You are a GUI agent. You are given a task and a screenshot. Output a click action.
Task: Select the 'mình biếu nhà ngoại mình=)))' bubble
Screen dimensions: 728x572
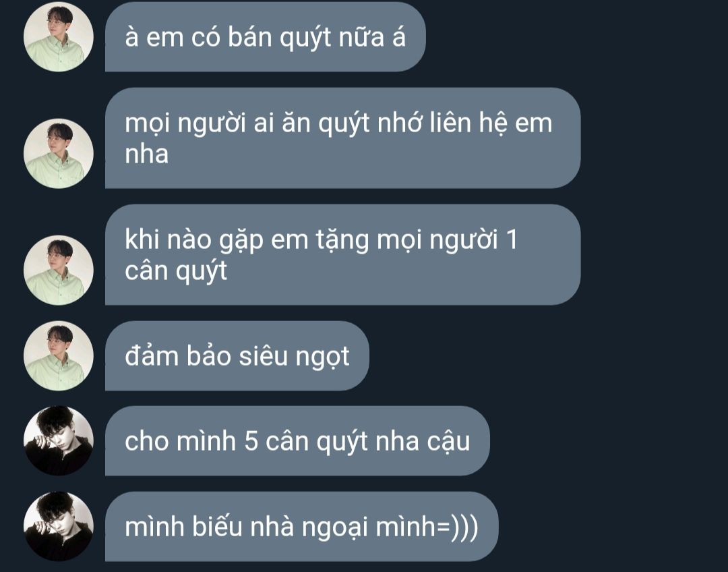[x=302, y=526]
